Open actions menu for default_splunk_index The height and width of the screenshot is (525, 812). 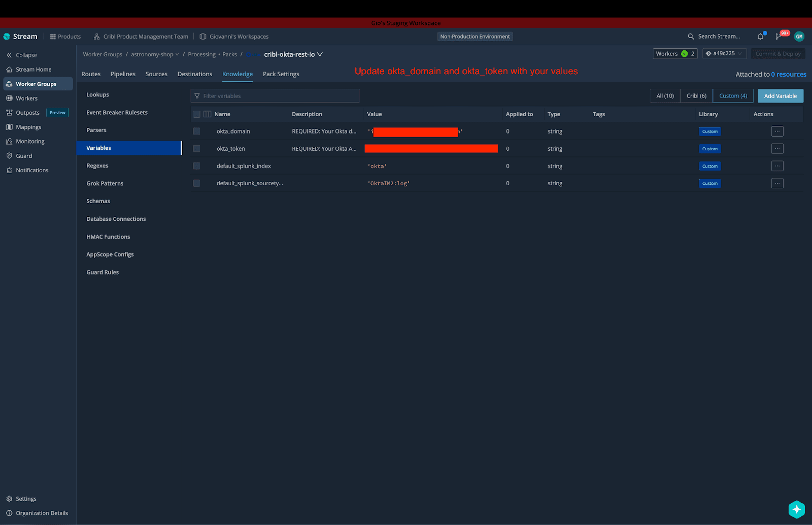click(777, 166)
